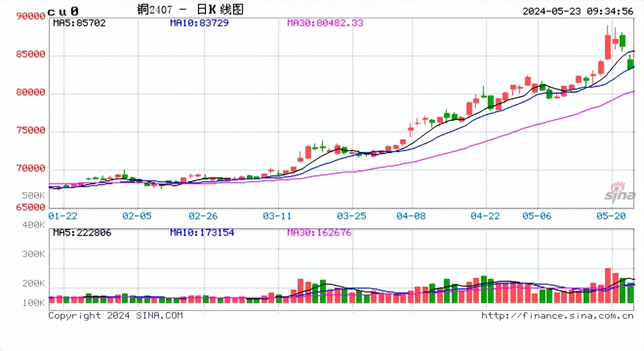
Task: Click the 铜2407 contract title
Action: click(x=154, y=9)
